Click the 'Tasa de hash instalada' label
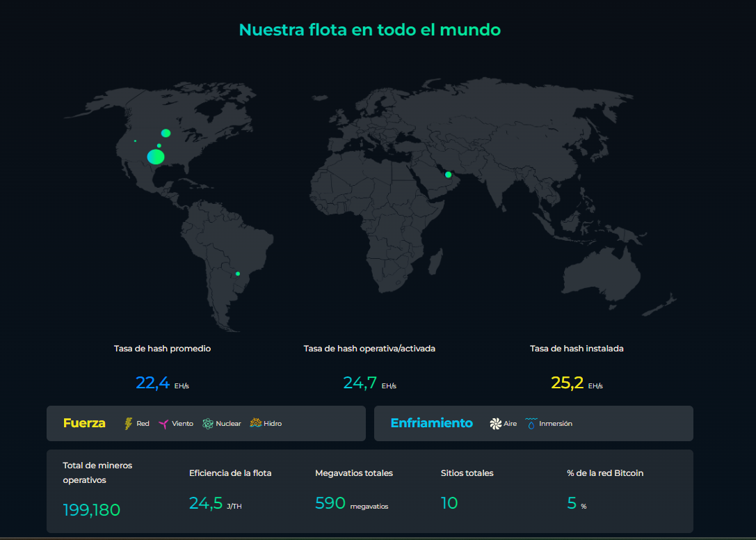This screenshot has width=756, height=540. coord(577,349)
